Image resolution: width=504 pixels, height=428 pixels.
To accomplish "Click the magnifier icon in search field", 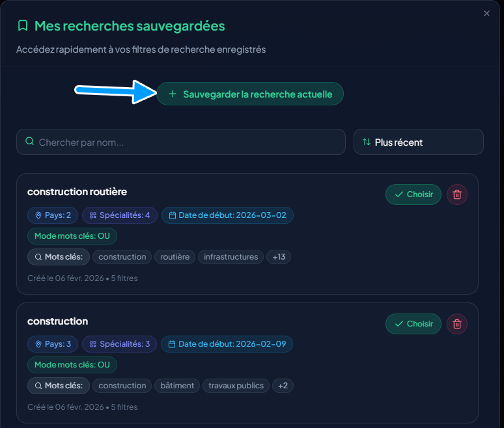I will (29, 142).
